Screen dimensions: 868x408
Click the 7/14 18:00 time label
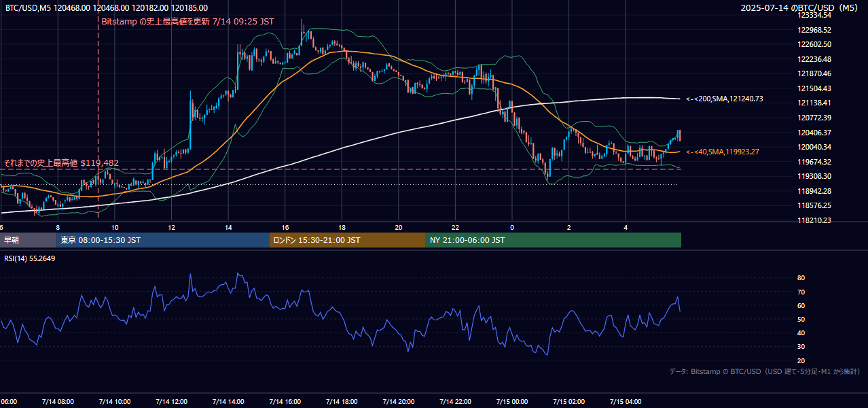point(342,402)
